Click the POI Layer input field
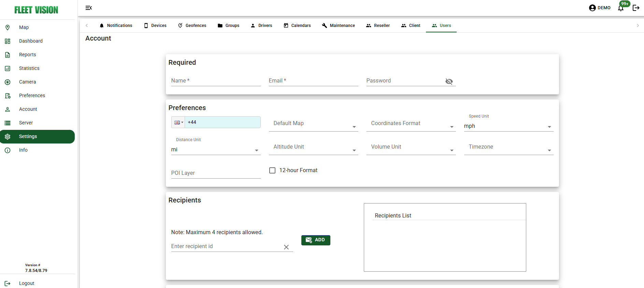644x288 pixels. (216, 173)
